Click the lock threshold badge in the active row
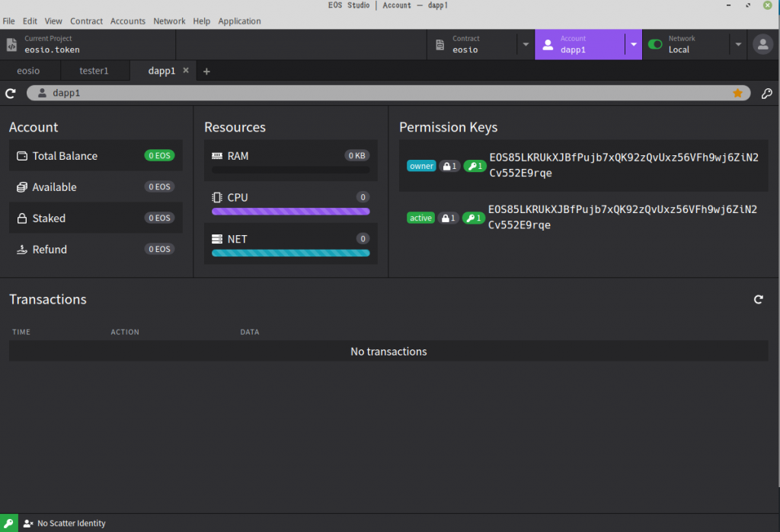Image resolution: width=780 pixels, height=532 pixels. coord(448,218)
